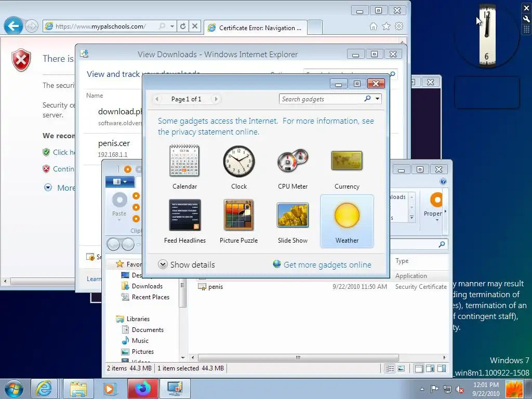This screenshot has height=399, width=532.
Task: Click Internet Explorer forward button
Action: point(32,26)
